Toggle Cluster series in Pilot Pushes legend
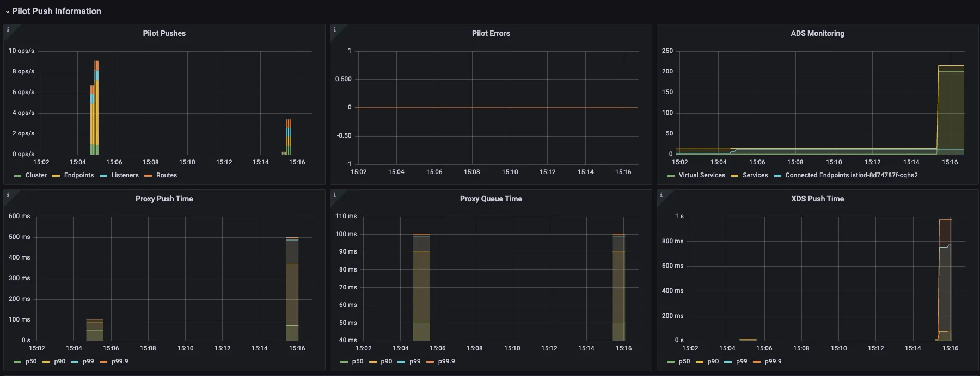 coord(36,175)
